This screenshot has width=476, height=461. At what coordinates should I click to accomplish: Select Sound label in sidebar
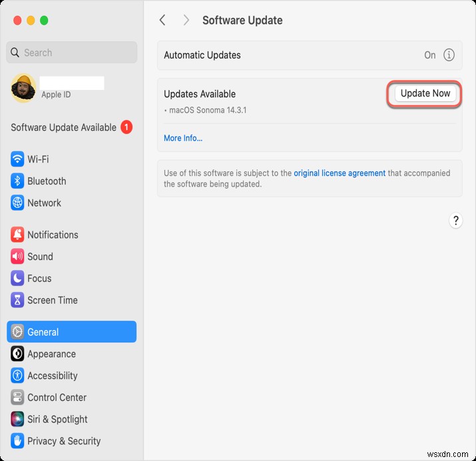coord(40,256)
